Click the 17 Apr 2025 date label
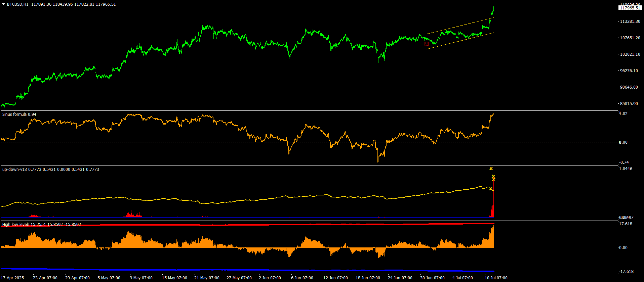This screenshot has width=644, height=282. [x=12, y=278]
